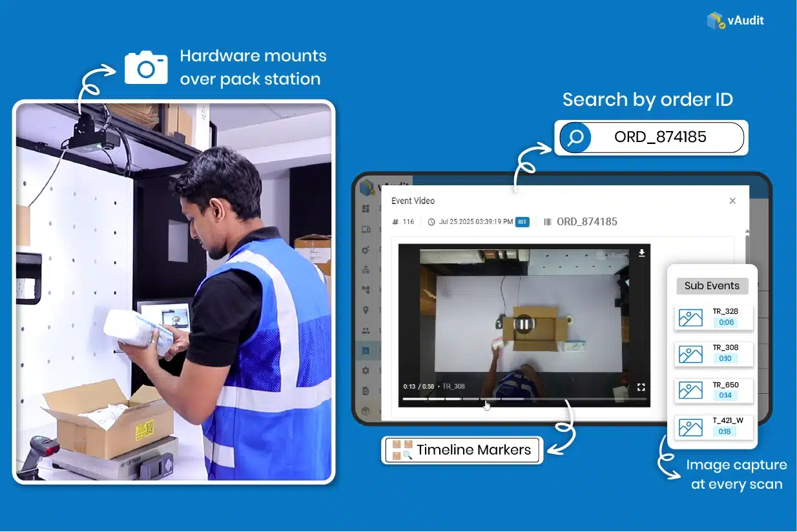Expand the Sub Events panel

point(711,285)
